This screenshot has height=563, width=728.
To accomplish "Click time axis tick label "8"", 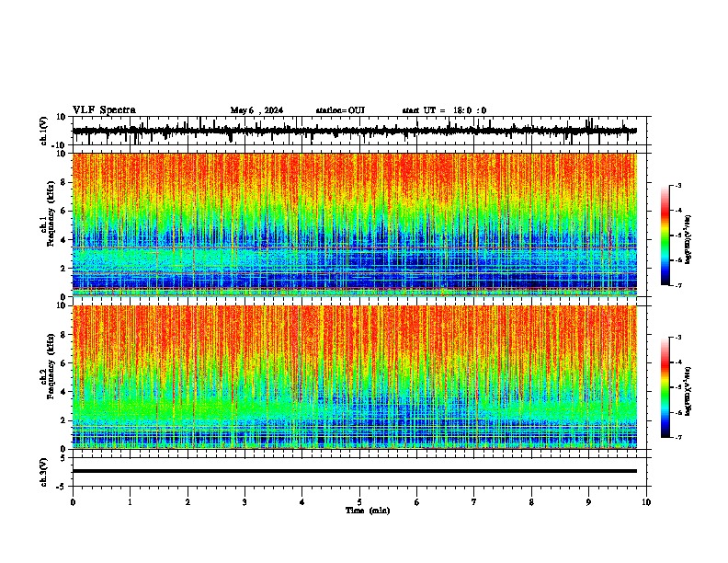I will (x=531, y=502).
